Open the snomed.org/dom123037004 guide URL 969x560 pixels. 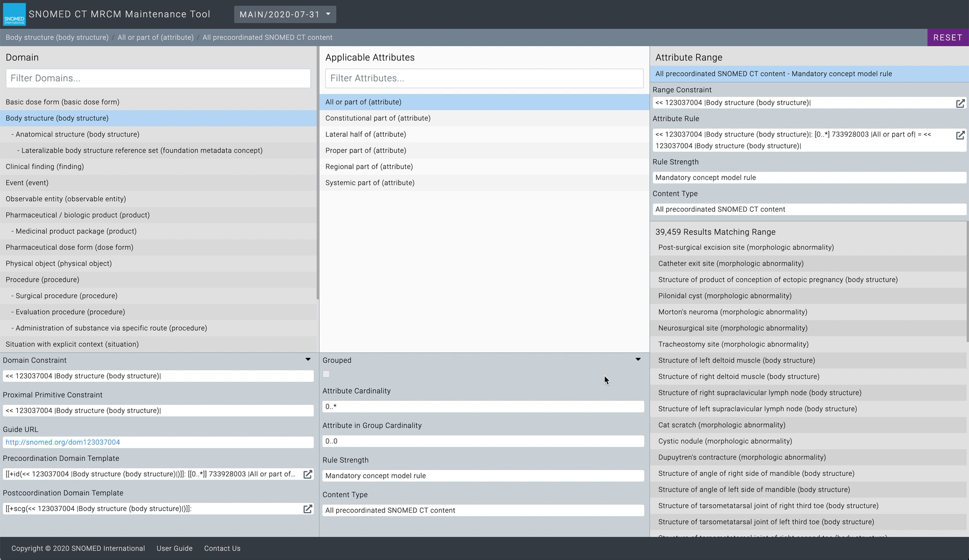[63, 442]
